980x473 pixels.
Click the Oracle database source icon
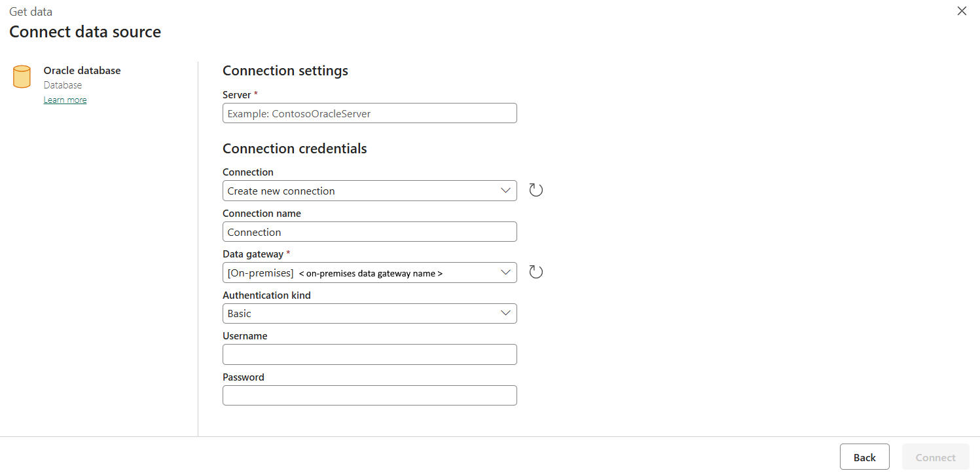pyautogui.click(x=22, y=77)
